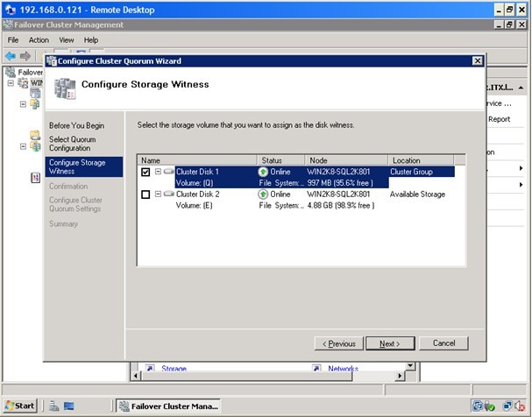Click the 997 MB (95.6% free) value
532x417 pixels.
(340, 183)
